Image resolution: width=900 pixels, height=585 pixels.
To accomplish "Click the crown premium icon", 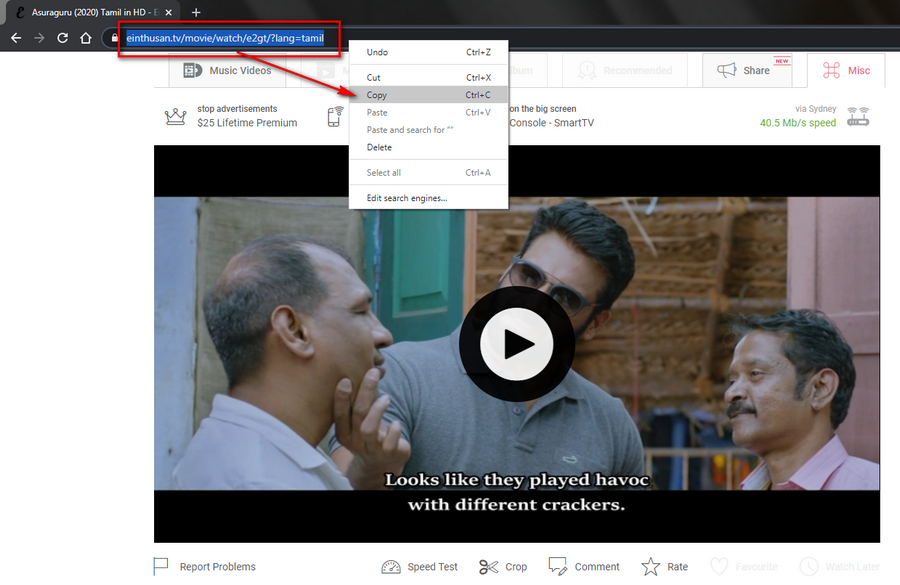I will pyautogui.click(x=176, y=117).
